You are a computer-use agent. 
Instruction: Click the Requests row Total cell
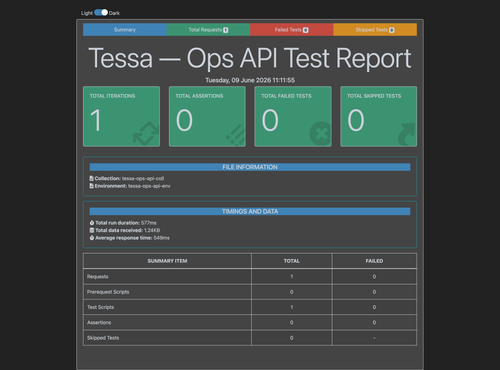click(x=292, y=277)
